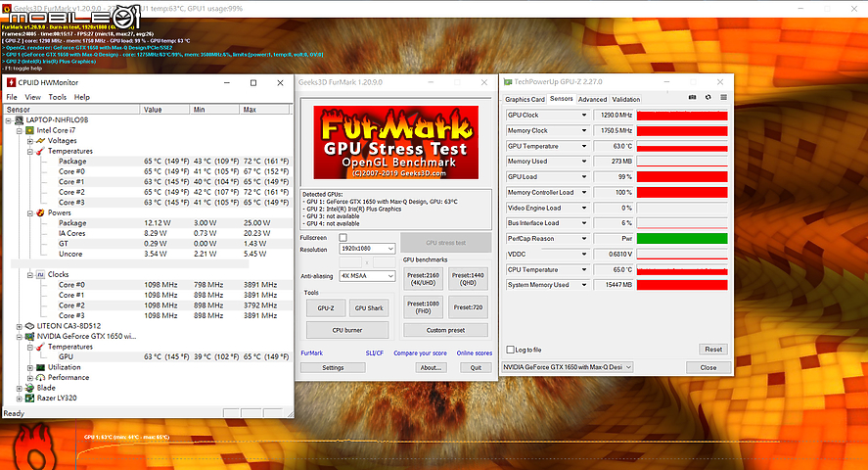Click the custom resolution width field
Viewport: 868px width, 470px height.
(350, 262)
